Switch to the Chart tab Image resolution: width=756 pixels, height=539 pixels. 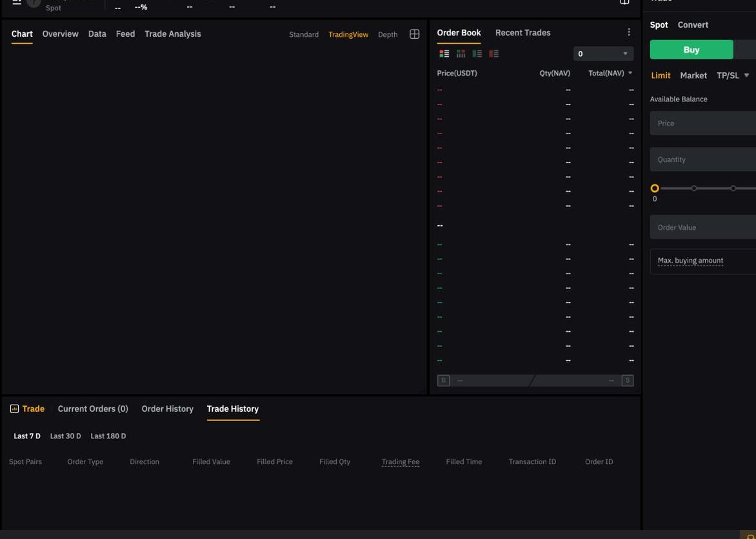(22, 34)
